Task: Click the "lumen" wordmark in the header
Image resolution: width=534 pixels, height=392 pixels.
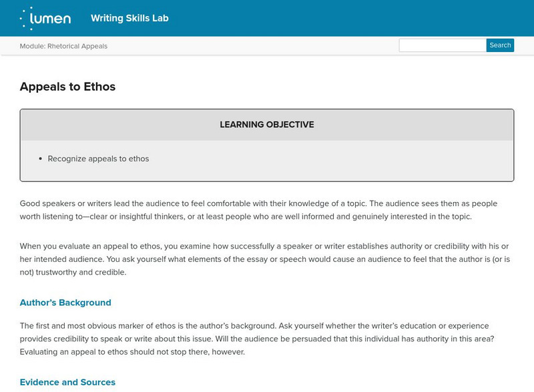Action: [51, 19]
